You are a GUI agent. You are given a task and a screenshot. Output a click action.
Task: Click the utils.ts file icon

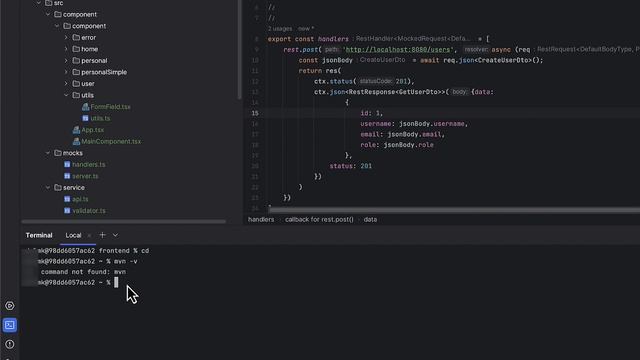pyautogui.click(x=85, y=118)
